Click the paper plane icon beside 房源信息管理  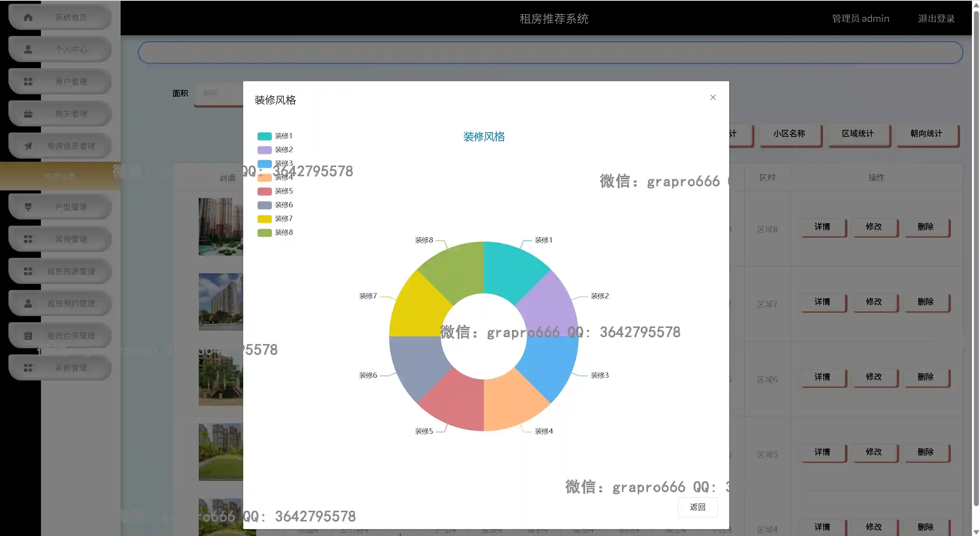(x=28, y=146)
